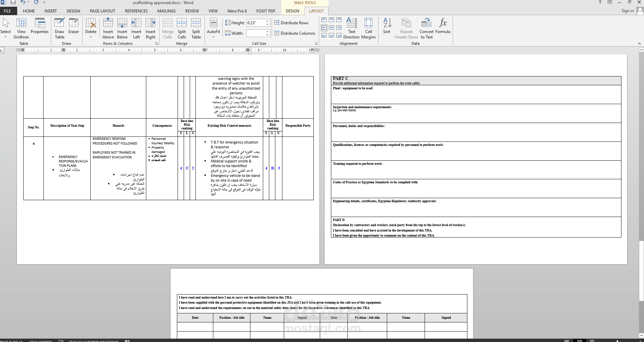Open Customize Quick Access Toolbar menu

tap(44, 2)
